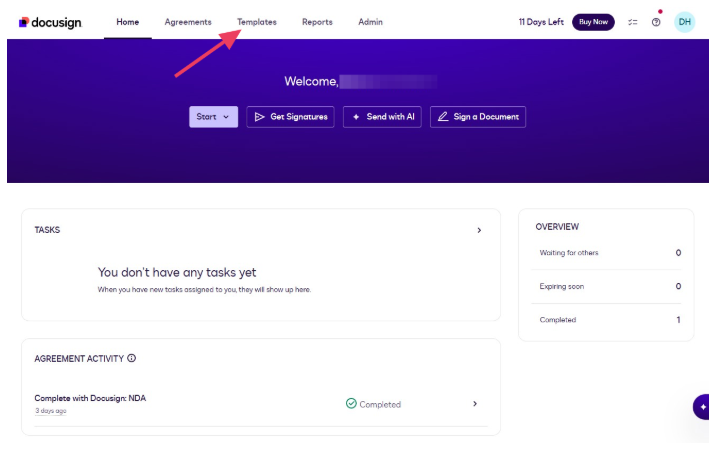This screenshot has width=714, height=452.
Task: Click the send arrow icon on Get Signatures
Action: 260,117
